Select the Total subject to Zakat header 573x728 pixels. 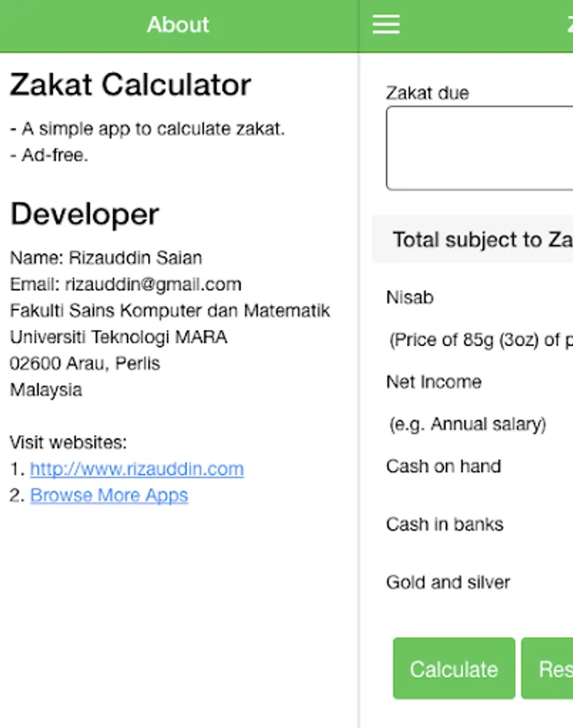pos(482,239)
